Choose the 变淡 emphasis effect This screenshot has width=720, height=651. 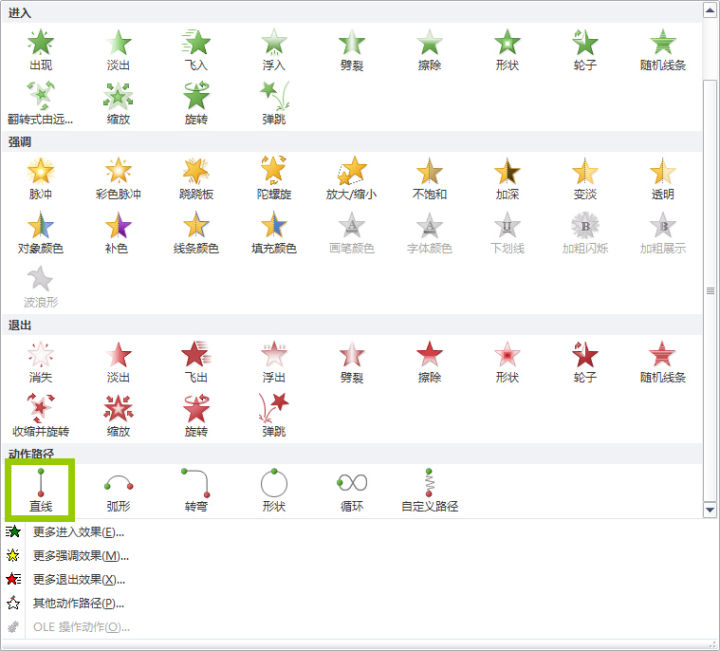click(585, 179)
